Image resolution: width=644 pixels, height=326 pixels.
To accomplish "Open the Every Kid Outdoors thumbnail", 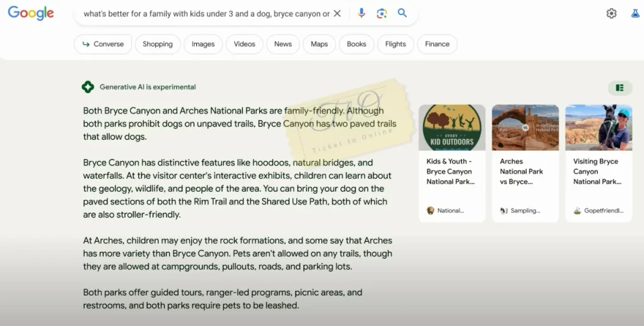I will (452, 127).
